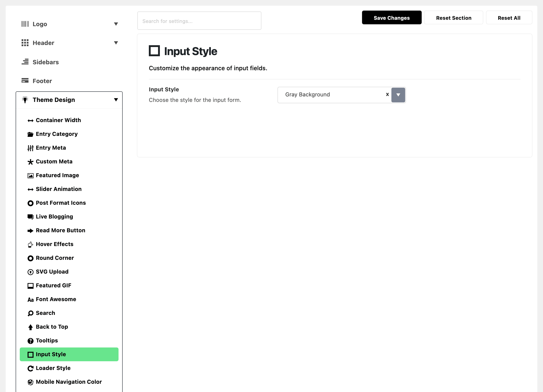Image resolution: width=543 pixels, height=392 pixels.
Task: Collapse the Theme Design section arrow
Action: pos(116,100)
